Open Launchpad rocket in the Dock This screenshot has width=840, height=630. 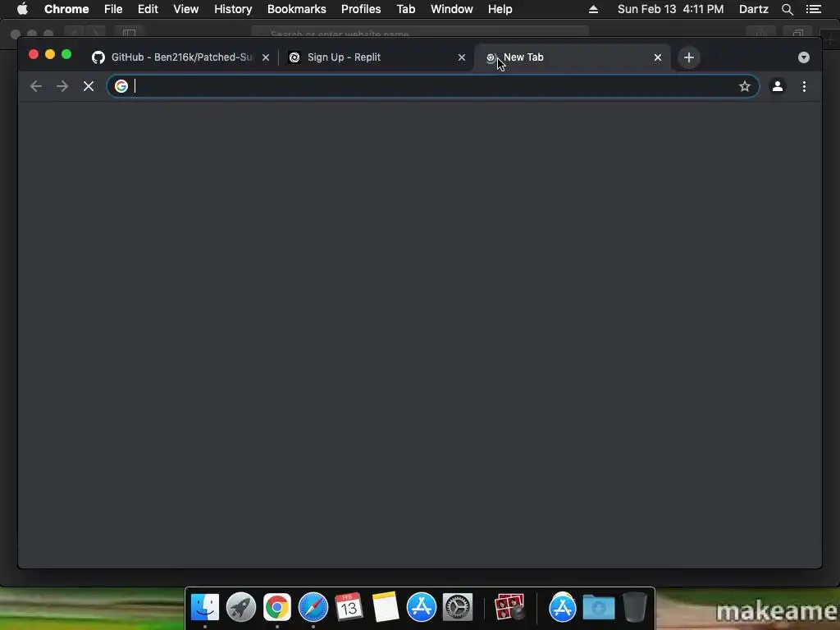tap(241, 608)
